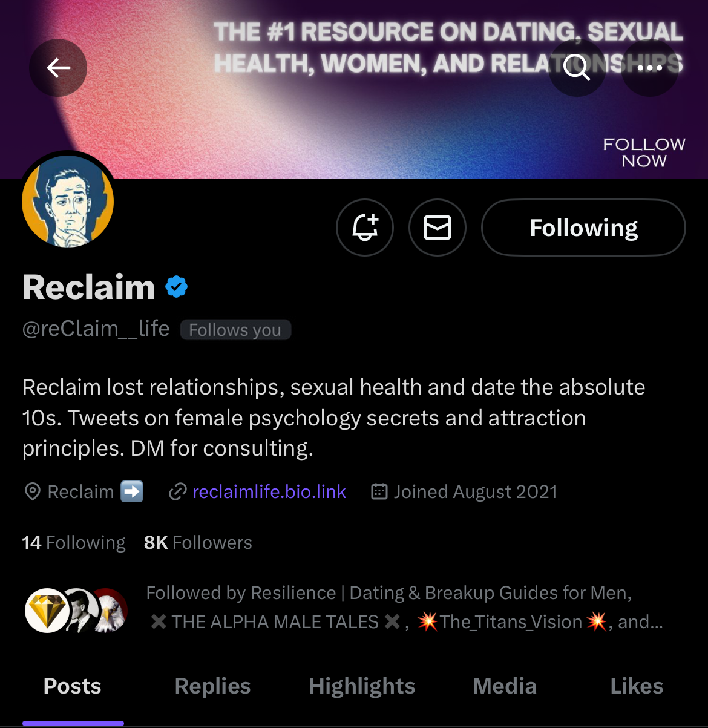Open search with the magnifier icon
Screen dimensions: 708x728
577,68
